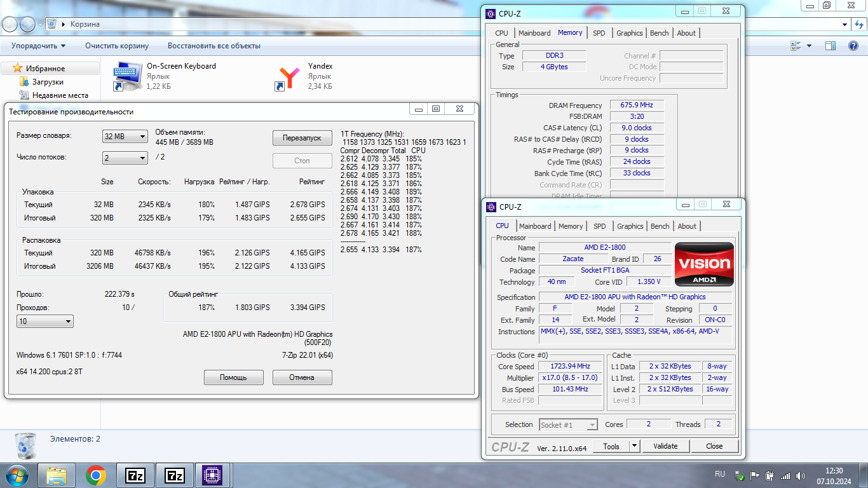Click the green shield security tray icon
868x488 pixels.
(x=740, y=475)
